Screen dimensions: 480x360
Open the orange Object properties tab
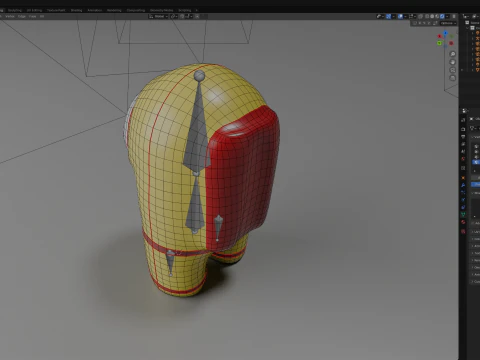point(463,178)
